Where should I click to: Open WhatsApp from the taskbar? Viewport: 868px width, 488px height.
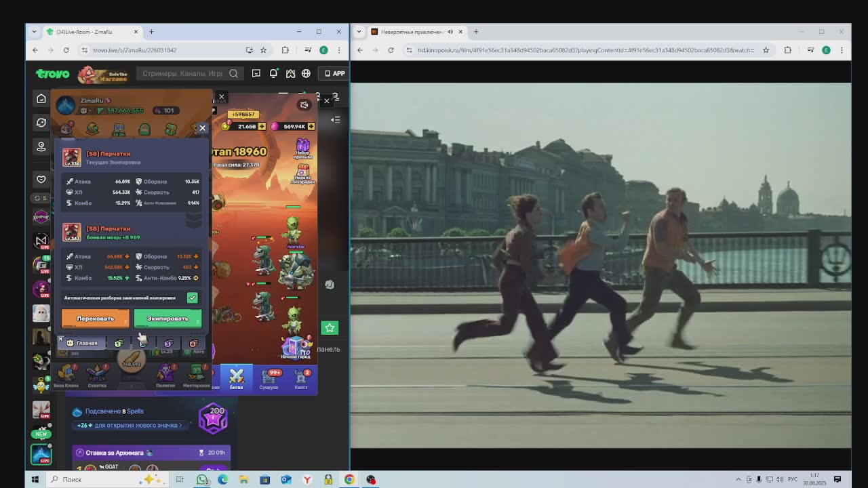[201, 479]
